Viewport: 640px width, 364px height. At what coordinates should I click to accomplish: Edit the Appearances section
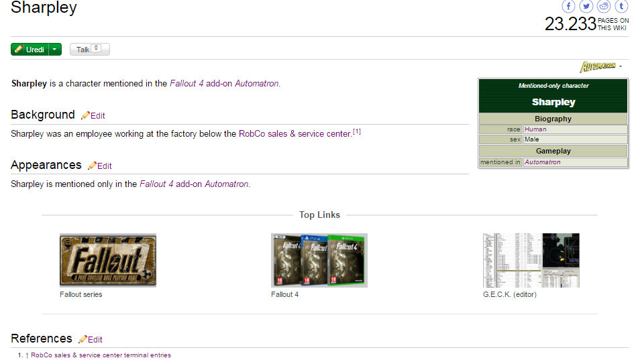pyautogui.click(x=105, y=166)
